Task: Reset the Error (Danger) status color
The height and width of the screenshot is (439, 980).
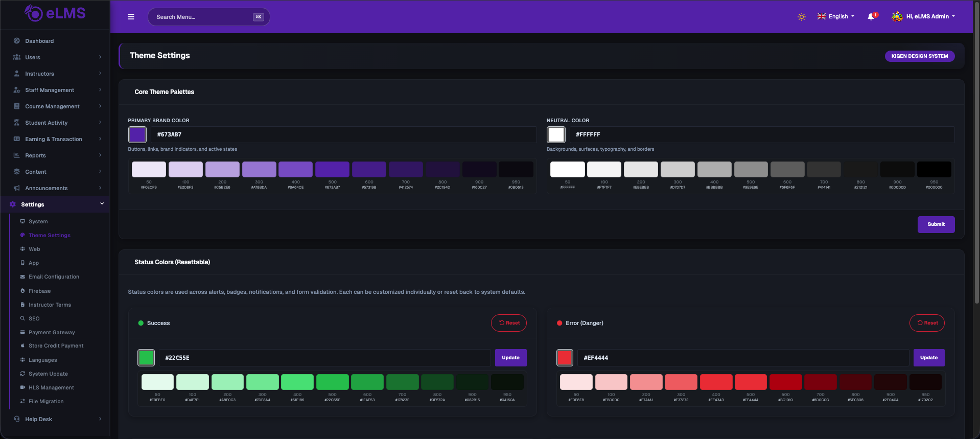Action: click(927, 323)
